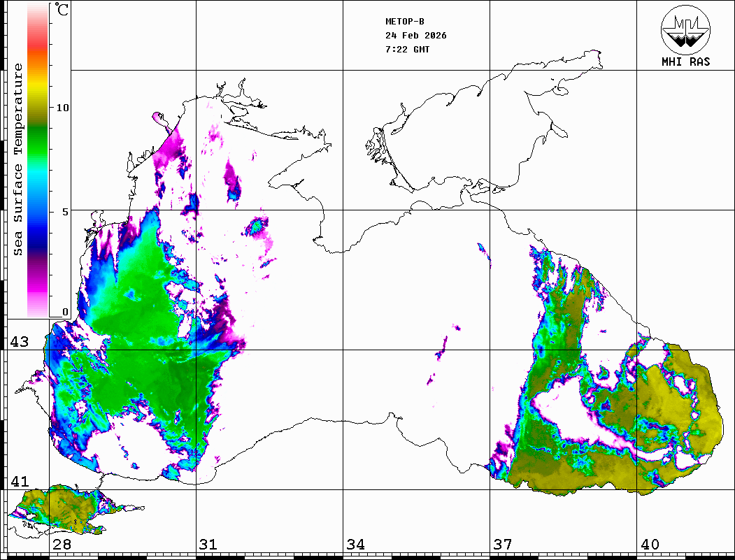The image size is (735, 560).
Task: Click the 0 tick label on temperature scale
Action: (66, 312)
